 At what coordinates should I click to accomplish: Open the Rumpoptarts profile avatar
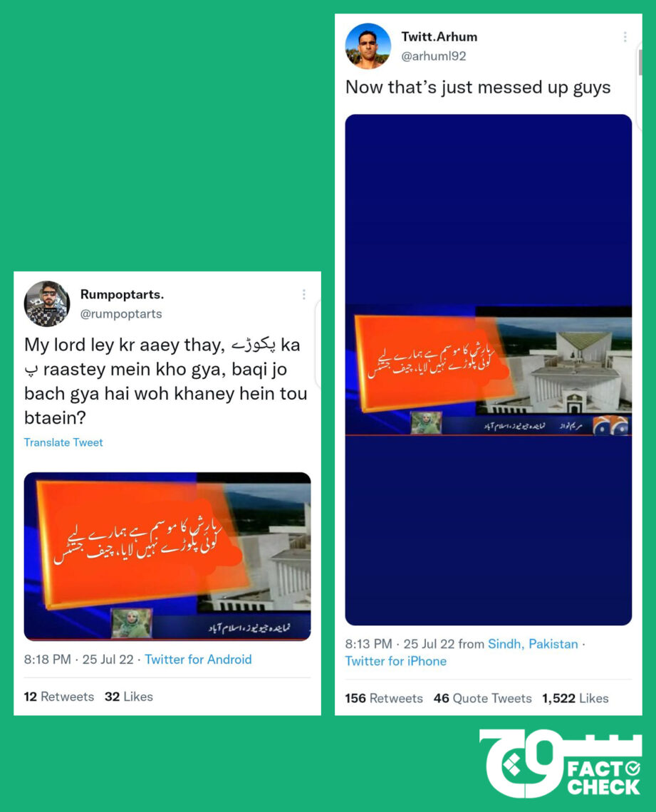pyautogui.click(x=46, y=304)
